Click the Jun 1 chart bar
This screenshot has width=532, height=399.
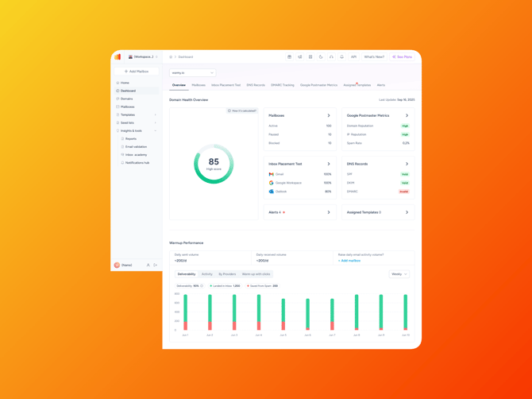(x=185, y=312)
